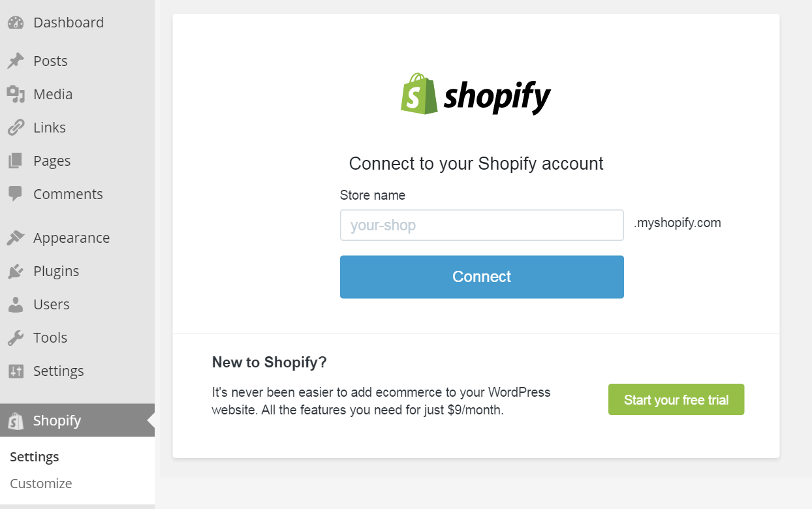Viewport: 812px width, 509px height.
Task: Click the Tools wrench icon
Action: pyautogui.click(x=16, y=338)
